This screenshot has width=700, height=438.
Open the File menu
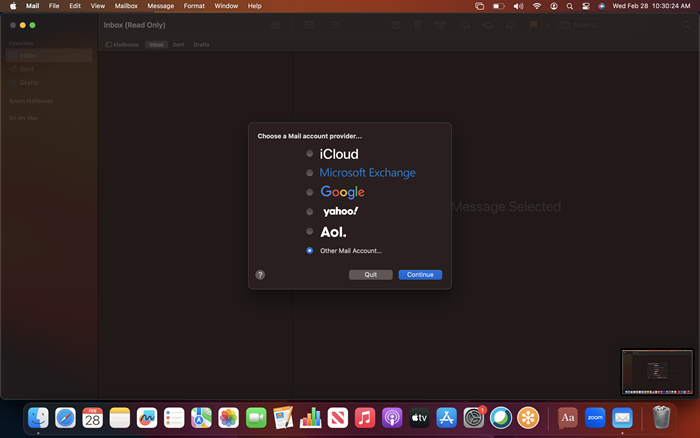[x=54, y=6]
